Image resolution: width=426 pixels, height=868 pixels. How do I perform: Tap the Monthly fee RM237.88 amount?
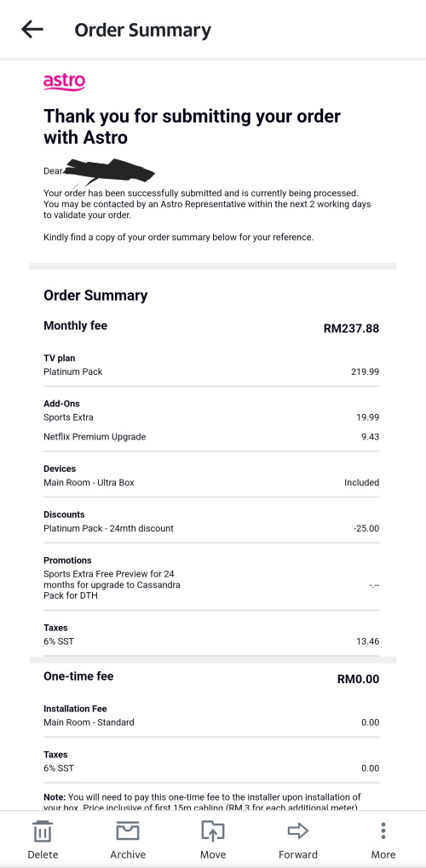pyautogui.click(x=351, y=328)
